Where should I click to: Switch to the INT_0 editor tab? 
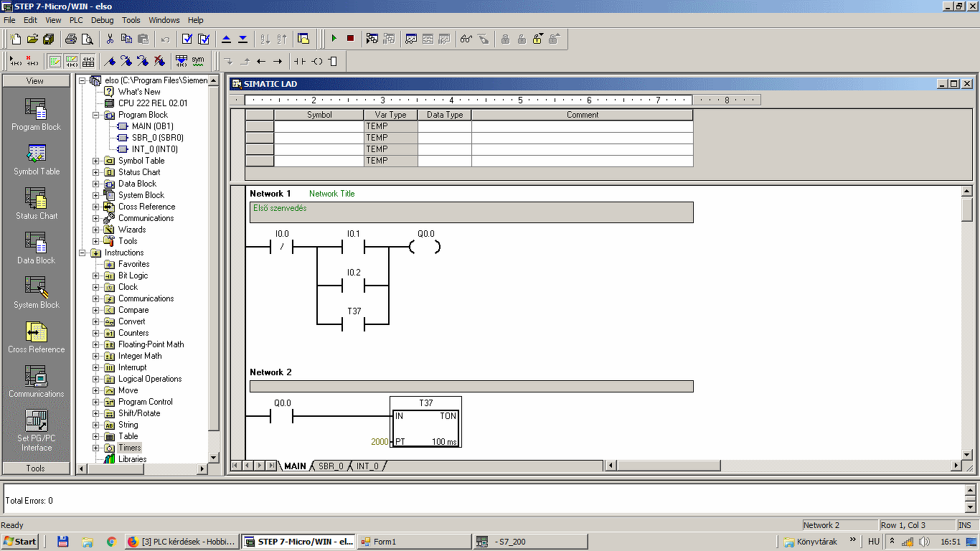click(x=367, y=466)
